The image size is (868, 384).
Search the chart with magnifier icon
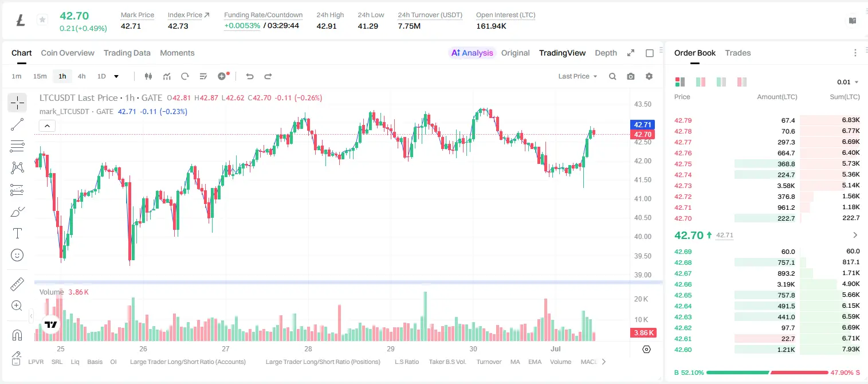pos(612,76)
